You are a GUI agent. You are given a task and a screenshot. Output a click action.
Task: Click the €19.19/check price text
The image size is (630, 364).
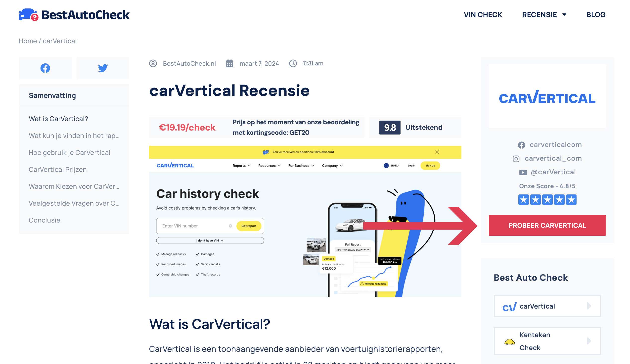click(x=187, y=128)
